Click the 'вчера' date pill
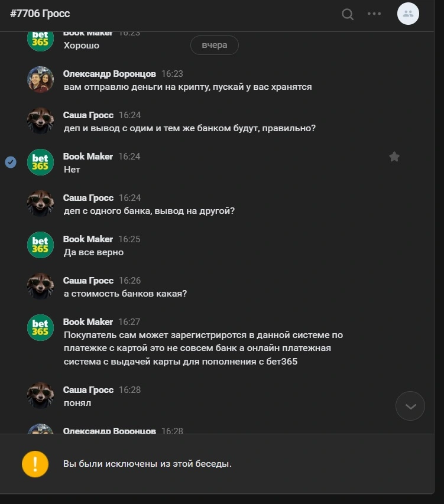Image resolution: width=444 pixels, height=504 pixels. tap(215, 45)
